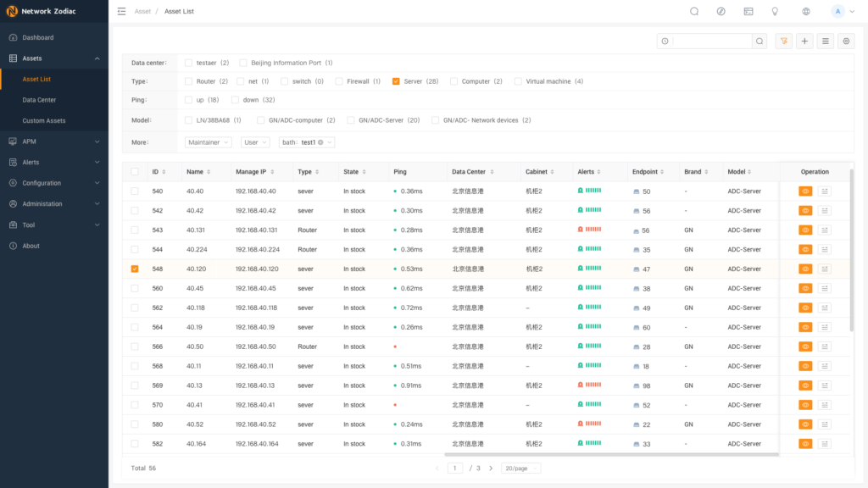Click the ID column sort arrows
The width and height of the screenshot is (868, 488).
164,172
